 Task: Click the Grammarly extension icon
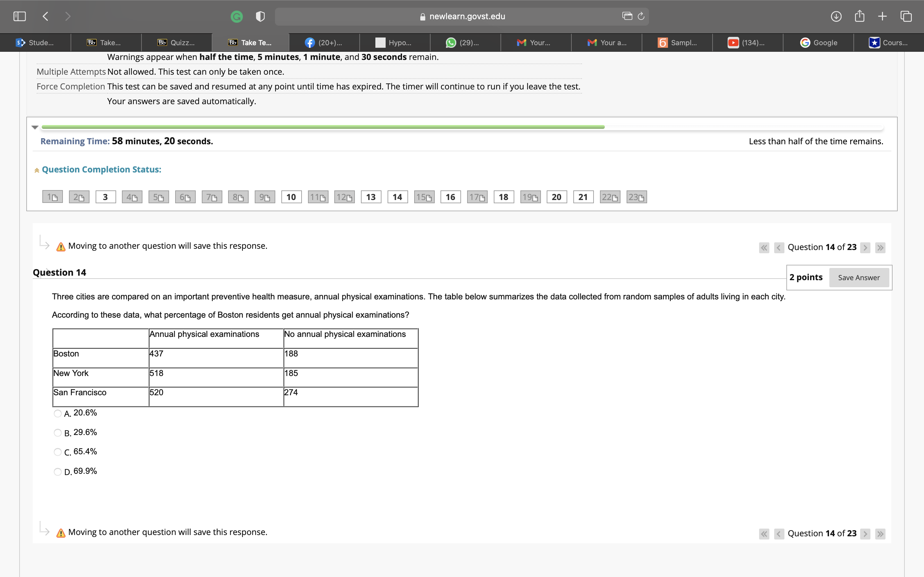[237, 16]
